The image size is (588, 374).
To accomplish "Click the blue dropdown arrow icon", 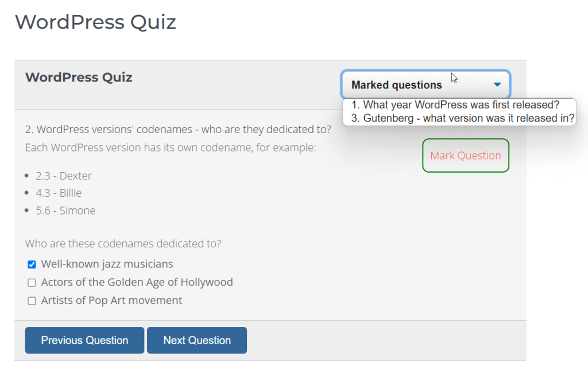I will (x=497, y=85).
